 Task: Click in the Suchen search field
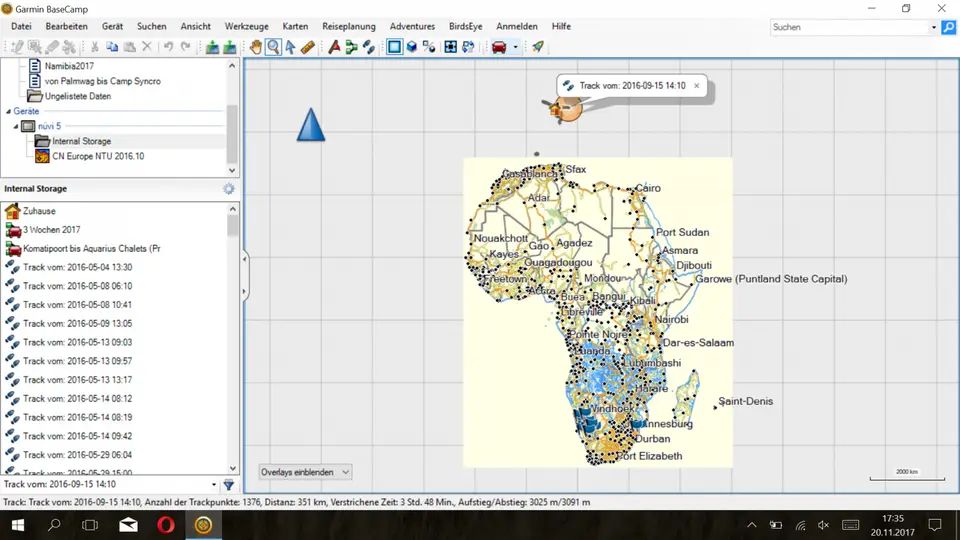(x=849, y=28)
